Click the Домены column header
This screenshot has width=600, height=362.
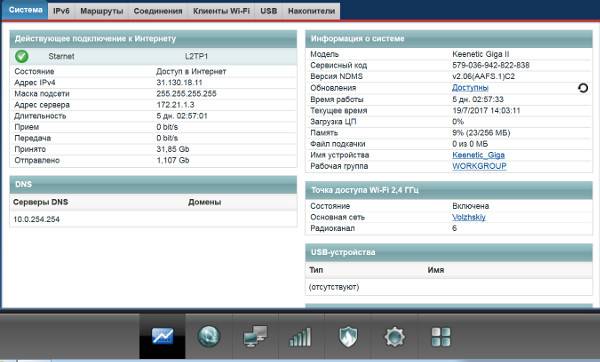pyautogui.click(x=204, y=202)
